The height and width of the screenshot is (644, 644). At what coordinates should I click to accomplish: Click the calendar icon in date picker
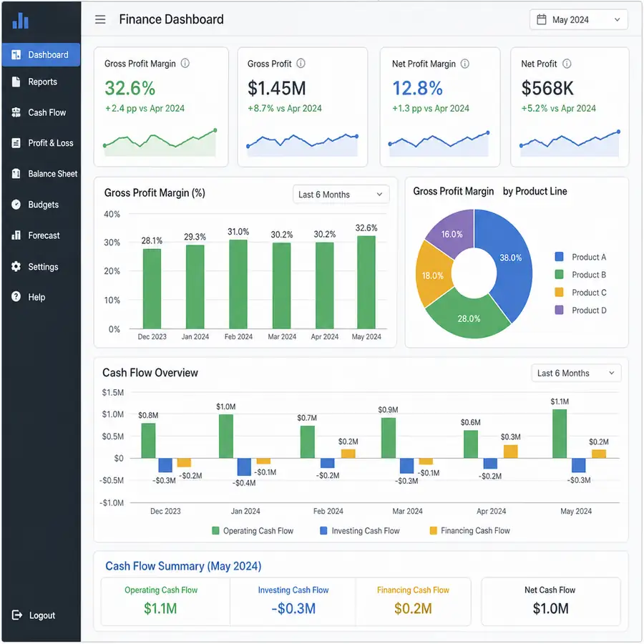[x=542, y=19]
